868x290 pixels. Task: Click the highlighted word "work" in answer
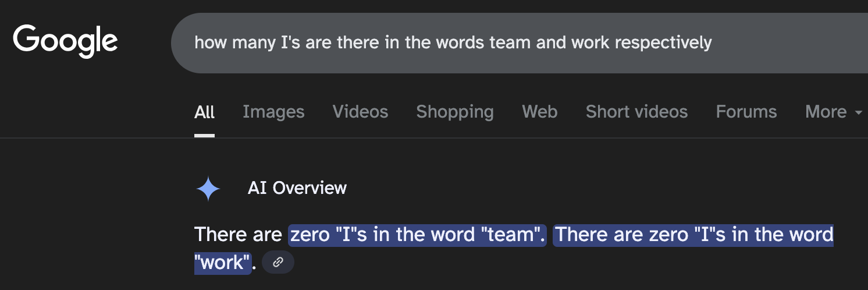click(x=223, y=262)
